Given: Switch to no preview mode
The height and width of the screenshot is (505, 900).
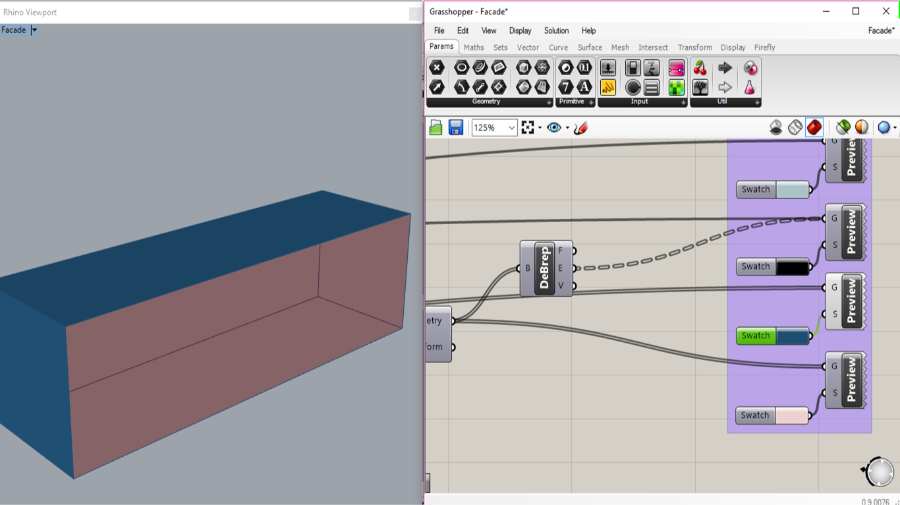Looking at the screenshot, I should [x=776, y=127].
